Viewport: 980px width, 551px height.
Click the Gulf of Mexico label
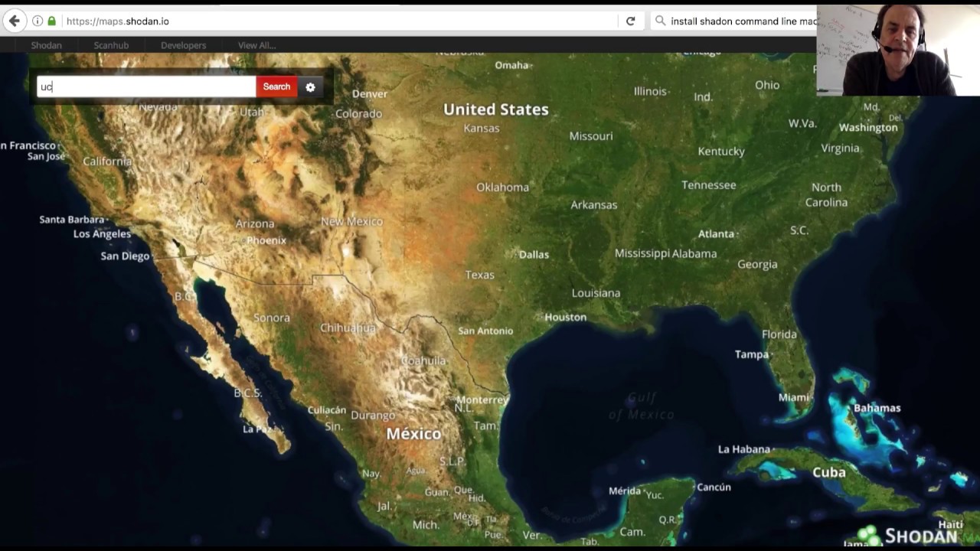pyautogui.click(x=642, y=406)
